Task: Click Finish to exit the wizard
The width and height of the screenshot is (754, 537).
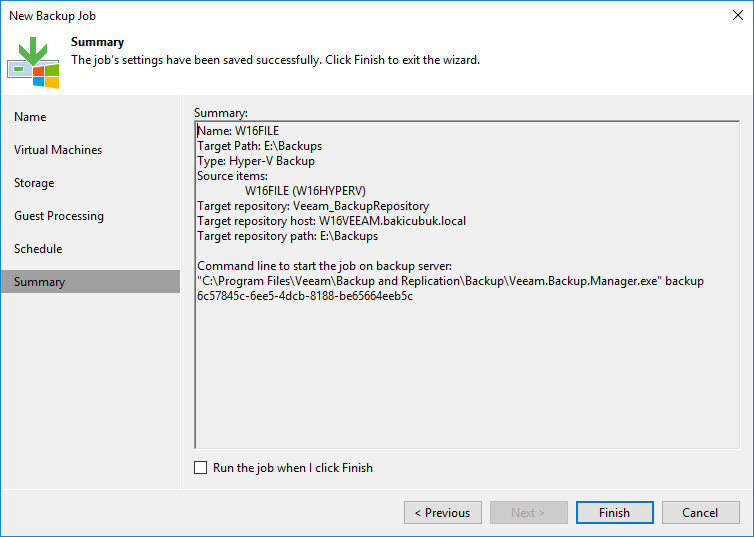Action: pos(615,512)
